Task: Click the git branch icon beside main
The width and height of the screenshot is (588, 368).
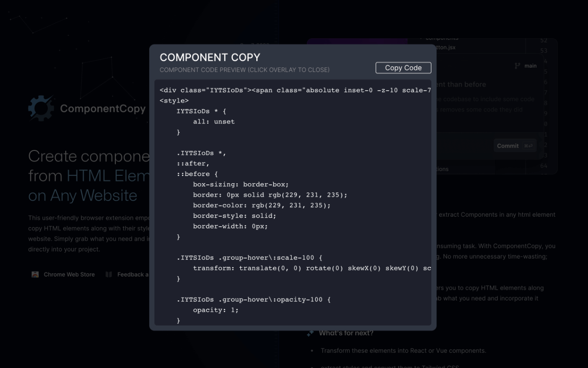Action: [518, 66]
